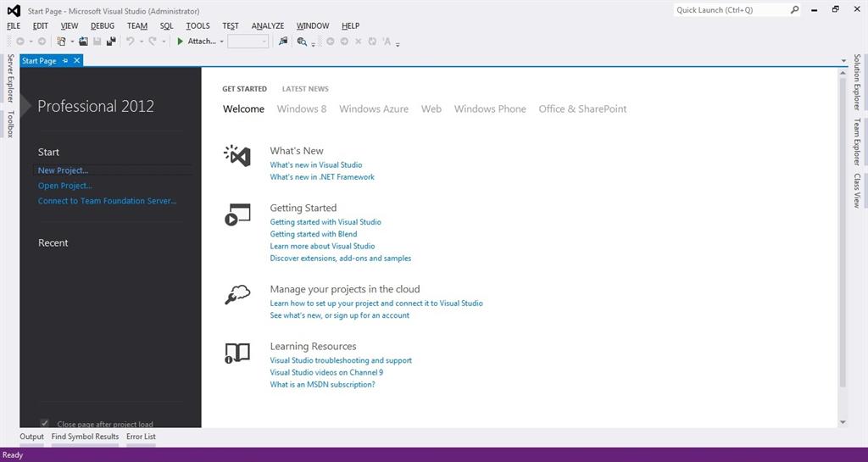
Task: Click the pin icon on Start Page tab
Action: click(x=65, y=61)
